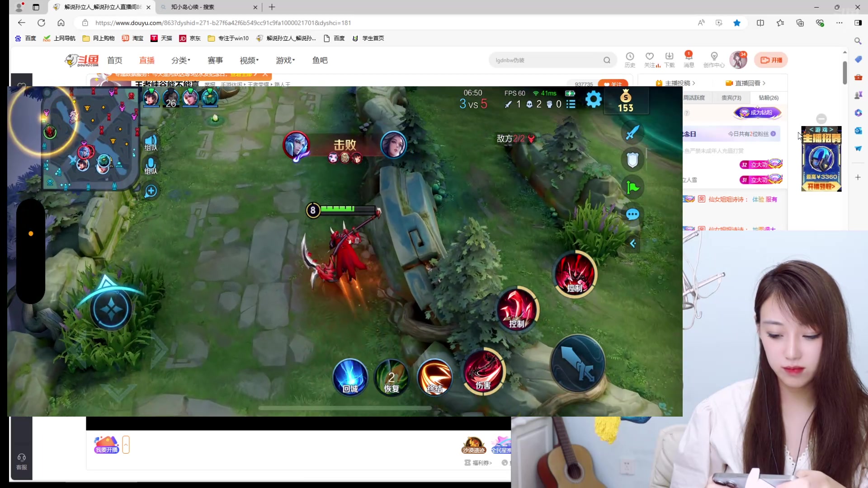Click the Douyu logo
This screenshot has height=488, width=868.
pyautogui.click(x=82, y=60)
